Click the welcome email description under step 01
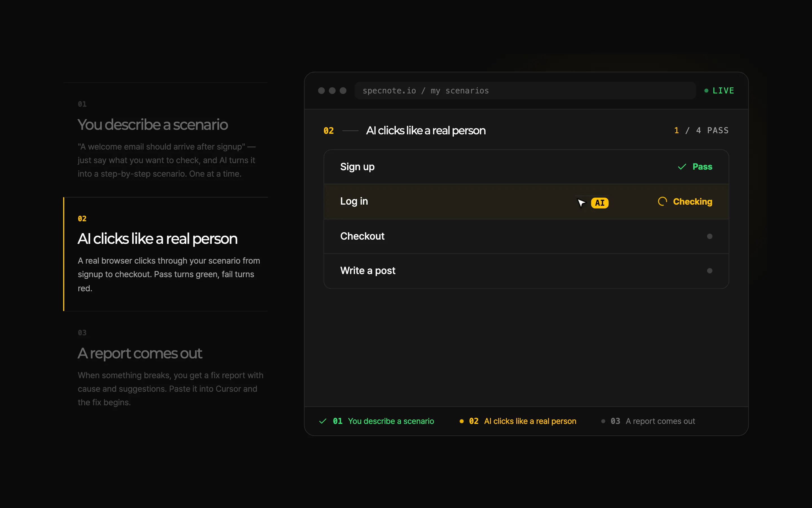This screenshot has width=812, height=508. pyautogui.click(x=167, y=160)
